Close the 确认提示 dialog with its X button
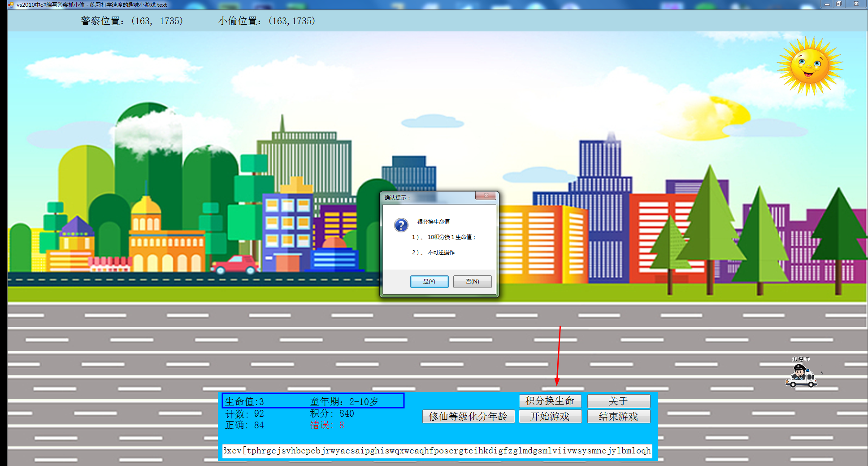Image resolution: width=868 pixels, height=466 pixels. (x=486, y=196)
